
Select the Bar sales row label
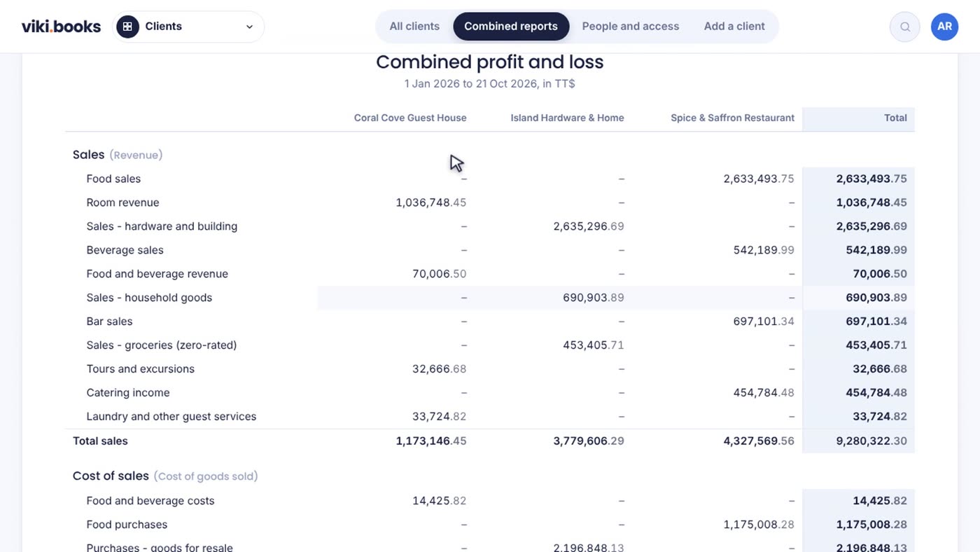point(109,322)
